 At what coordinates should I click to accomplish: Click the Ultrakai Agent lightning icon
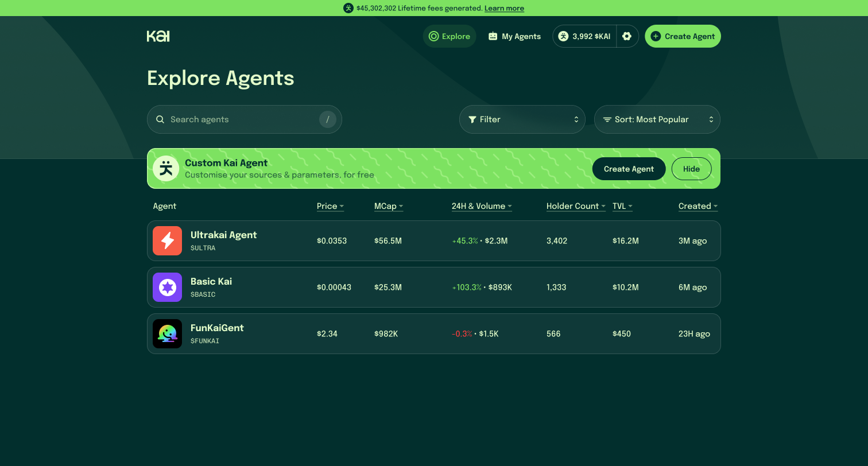click(167, 241)
